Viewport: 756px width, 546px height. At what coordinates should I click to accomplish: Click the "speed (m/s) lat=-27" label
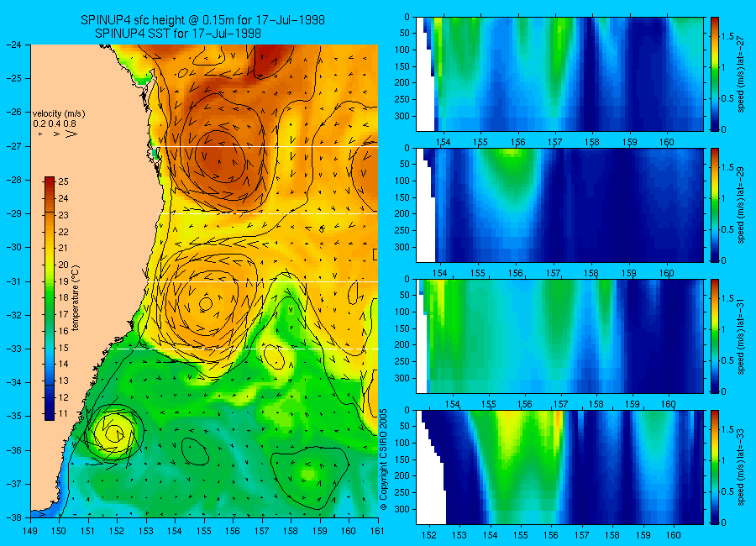(x=742, y=74)
